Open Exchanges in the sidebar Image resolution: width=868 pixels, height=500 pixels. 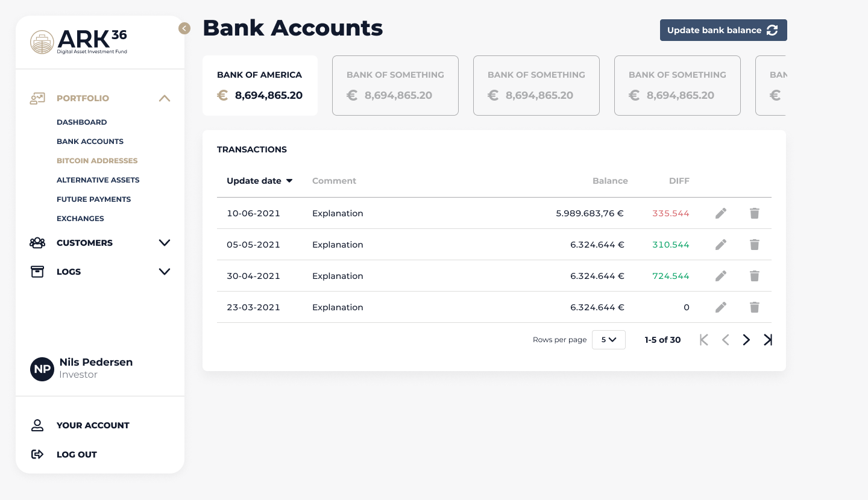click(80, 219)
